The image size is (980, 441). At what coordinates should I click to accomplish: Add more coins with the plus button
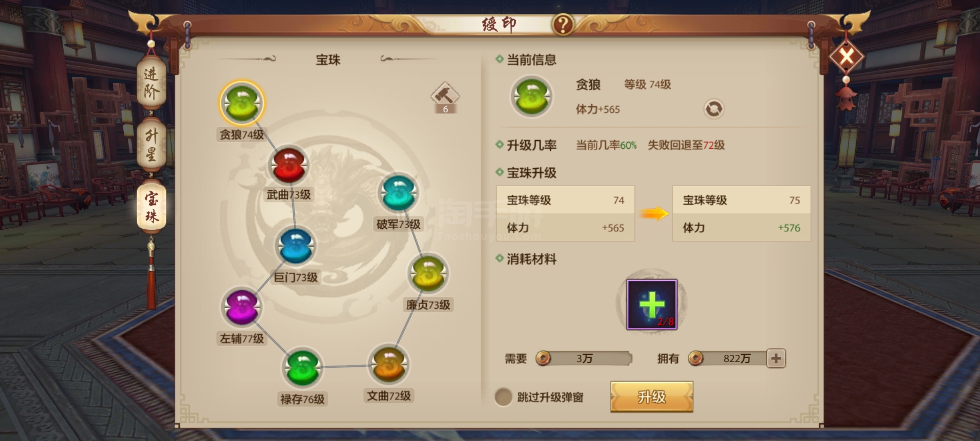click(x=776, y=359)
